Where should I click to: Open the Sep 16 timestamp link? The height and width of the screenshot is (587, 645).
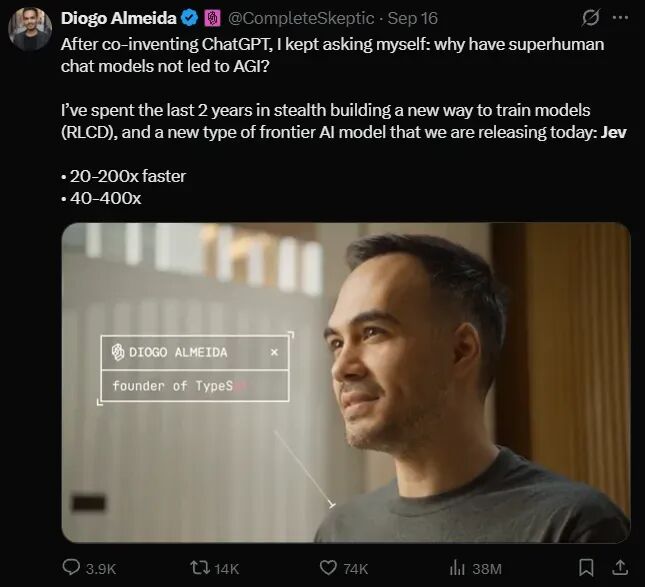tap(413, 19)
